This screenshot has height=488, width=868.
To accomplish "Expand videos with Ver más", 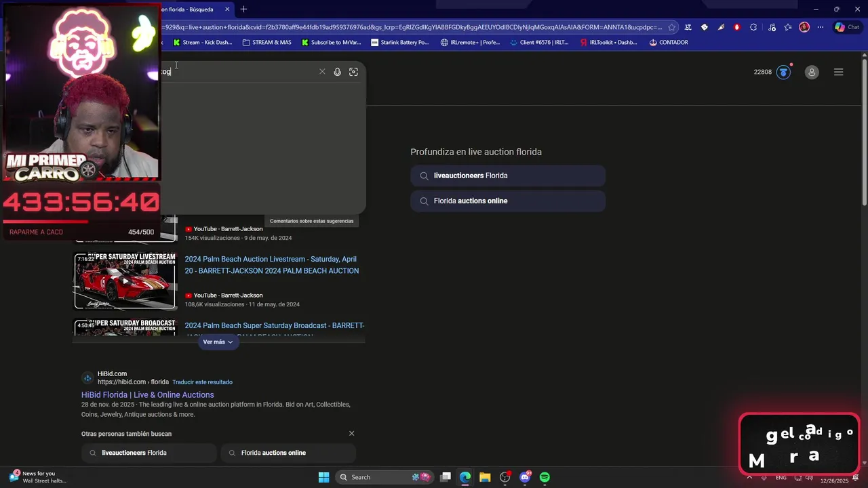I will (x=218, y=342).
